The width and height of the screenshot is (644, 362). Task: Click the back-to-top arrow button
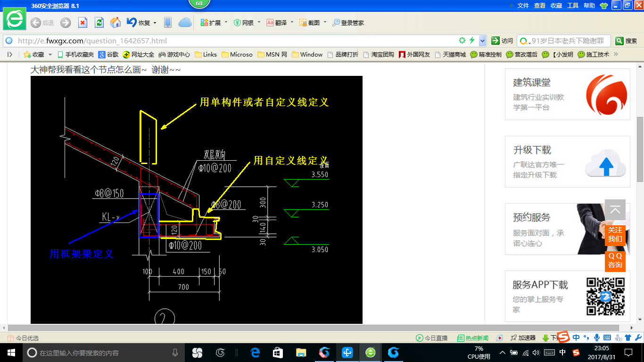[x=615, y=210]
